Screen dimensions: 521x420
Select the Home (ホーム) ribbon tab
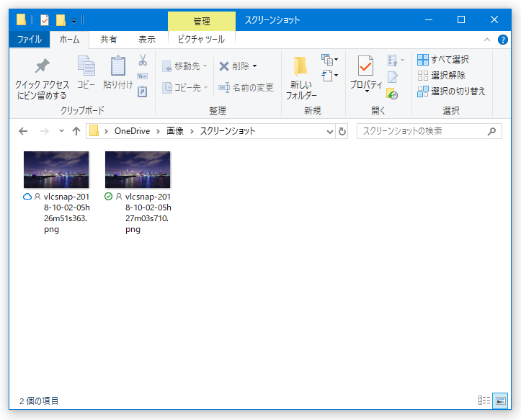coord(69,40)
